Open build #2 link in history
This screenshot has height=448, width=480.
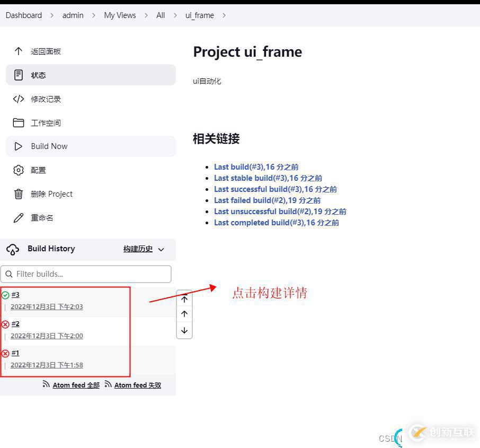click(15, 324)
